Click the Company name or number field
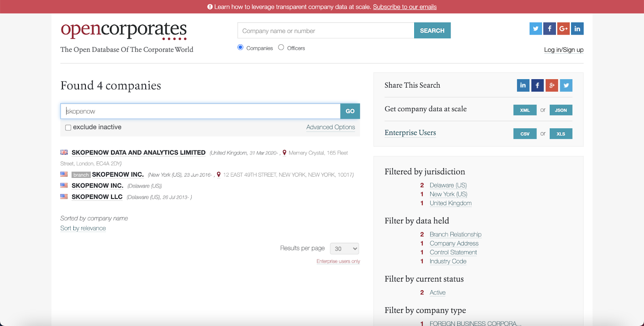Screen dimensions: 644x326 tap(326, 31)
